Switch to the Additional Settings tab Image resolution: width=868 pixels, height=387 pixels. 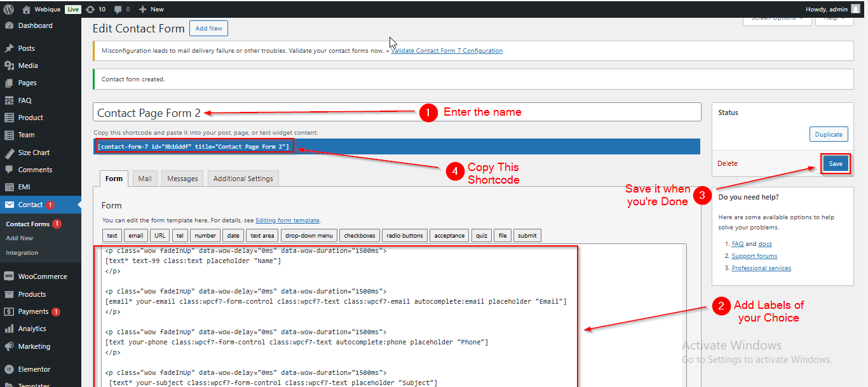(243, 179)
